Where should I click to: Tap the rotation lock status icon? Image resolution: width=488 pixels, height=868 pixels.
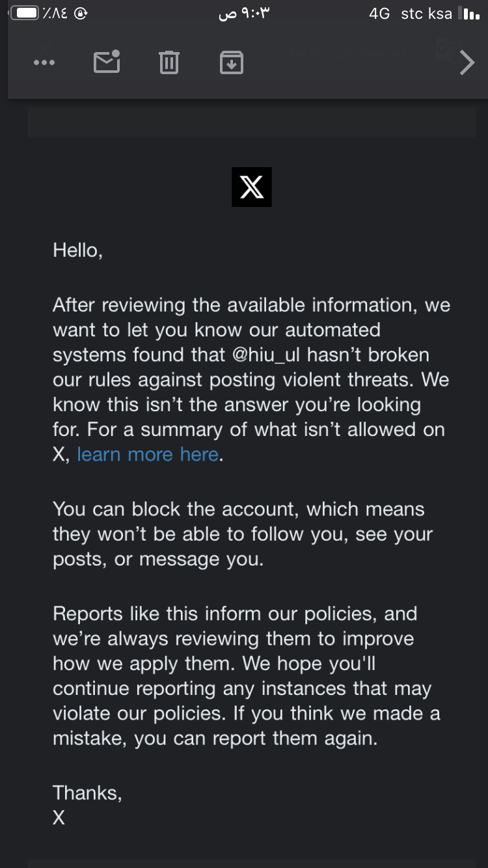80,13
